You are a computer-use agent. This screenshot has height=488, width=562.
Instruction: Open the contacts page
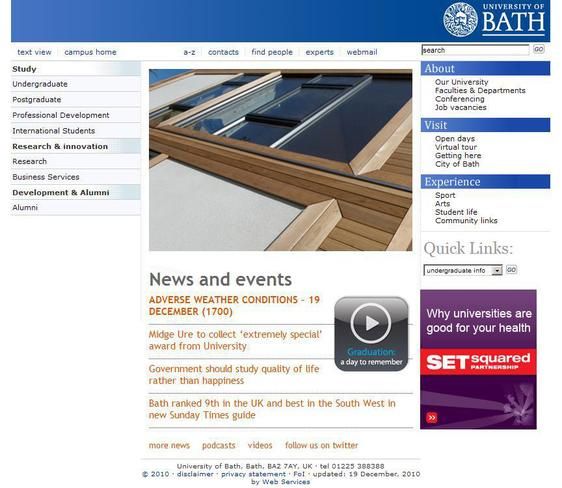[223, 52]
